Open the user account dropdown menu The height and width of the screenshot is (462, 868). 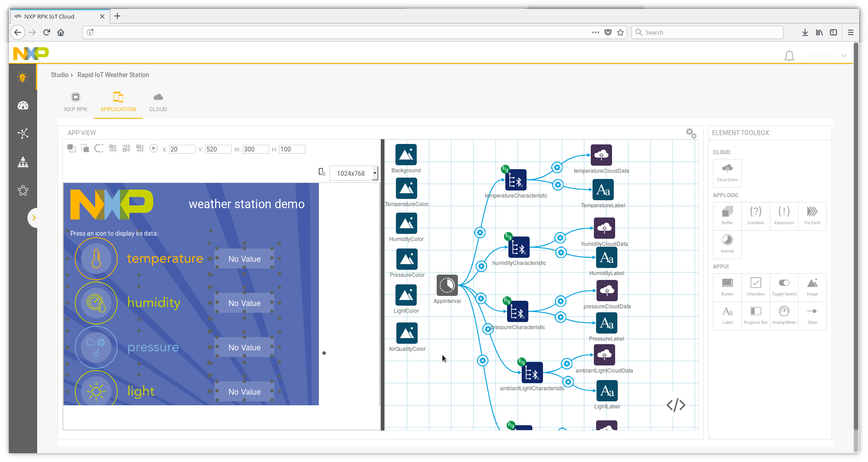point(827,56)
